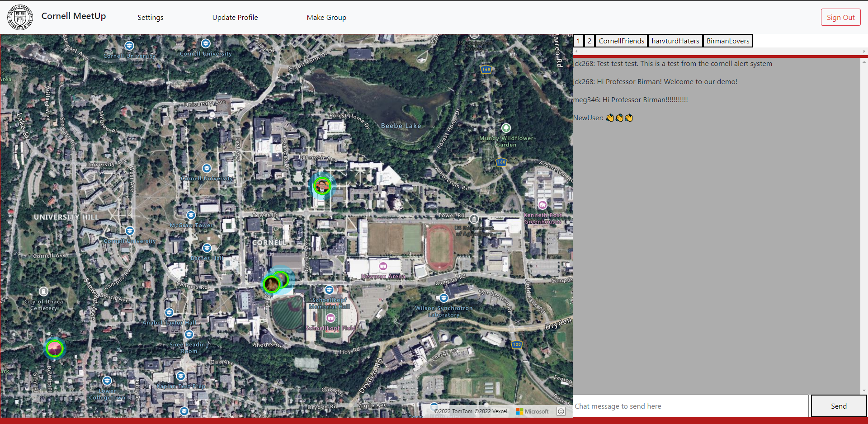Click Cornell MeetUp title text
Viewport: 868px width, 424px height.
pyautogui.click(x=74, y=16)
